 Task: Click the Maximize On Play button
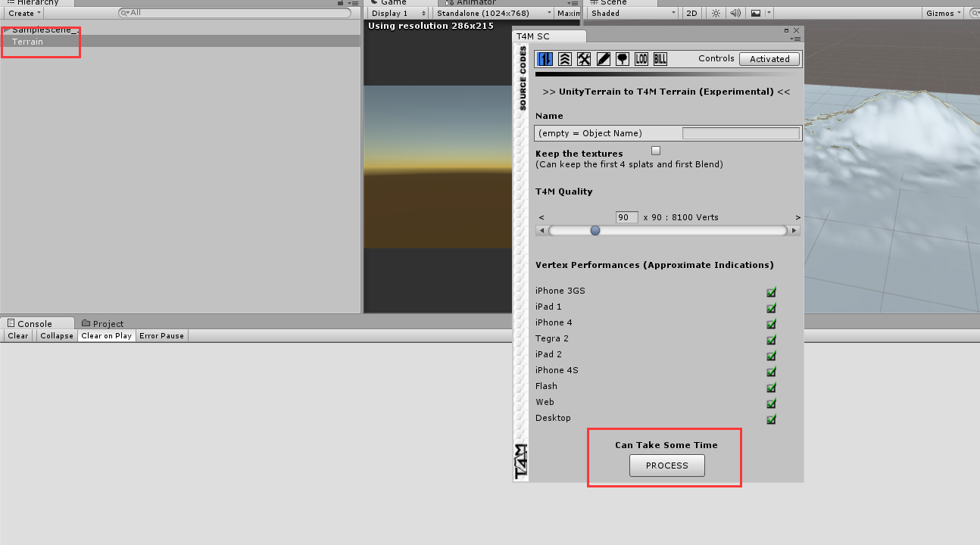pos(569,13)
